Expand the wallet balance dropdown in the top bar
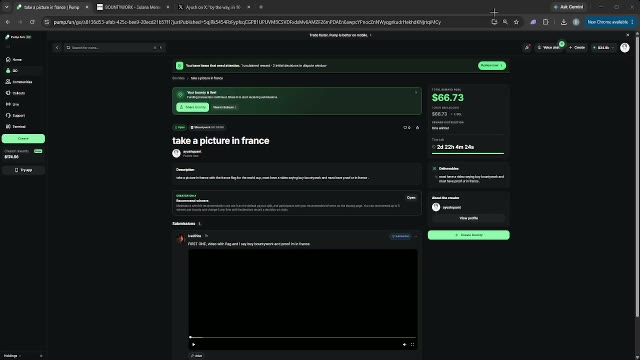640x360 pixels. pyautogui.click(x=603, y=48)
